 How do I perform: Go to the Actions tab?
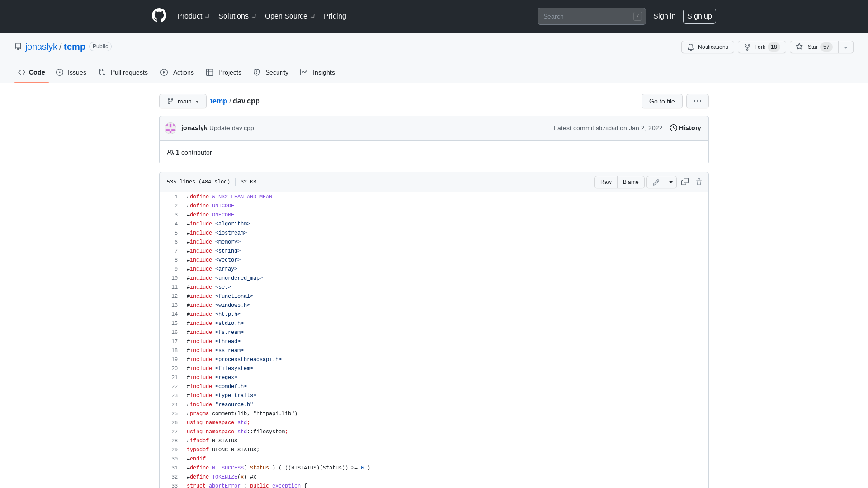point(177,72)
